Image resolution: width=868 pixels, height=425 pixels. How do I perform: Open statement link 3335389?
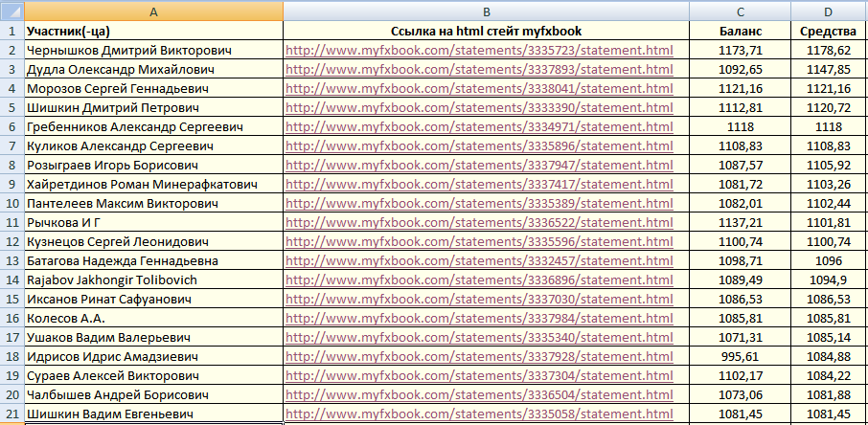point(479,203)
